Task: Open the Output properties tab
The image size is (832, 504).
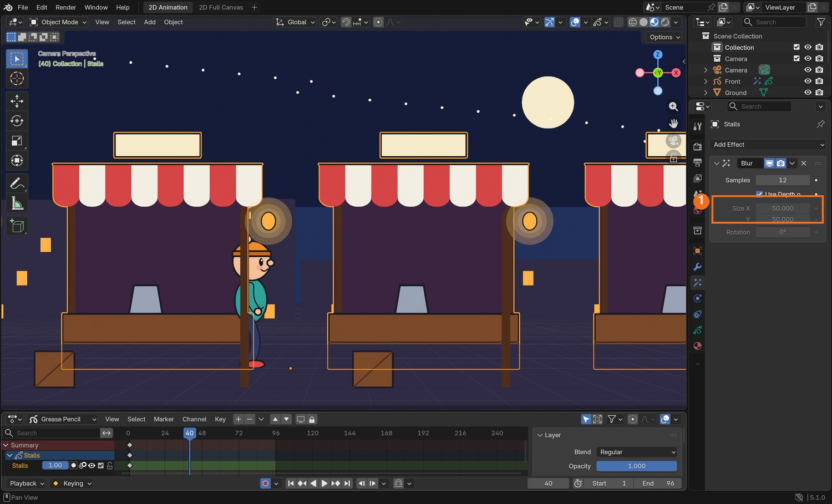Action: click(x=698, y=162)
